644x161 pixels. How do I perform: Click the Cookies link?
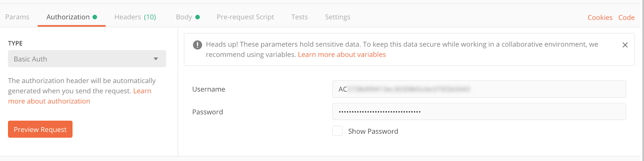[600, 17]
